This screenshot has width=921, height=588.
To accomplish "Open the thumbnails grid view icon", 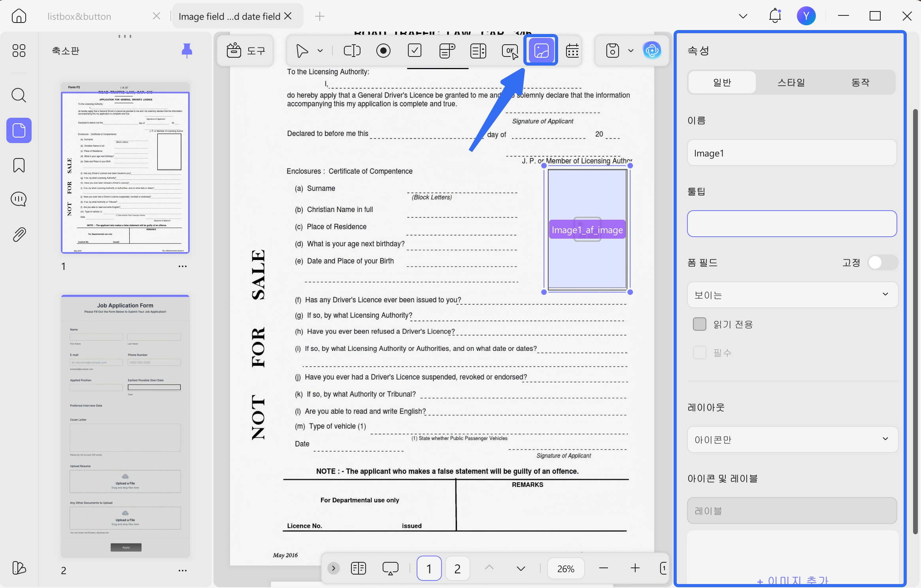I will coord(19,51).
